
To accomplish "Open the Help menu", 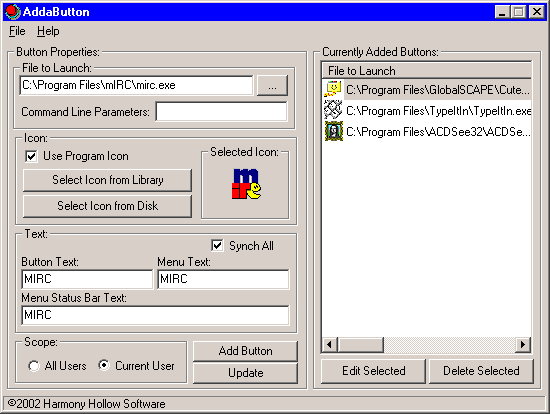I will coord(48,31).
